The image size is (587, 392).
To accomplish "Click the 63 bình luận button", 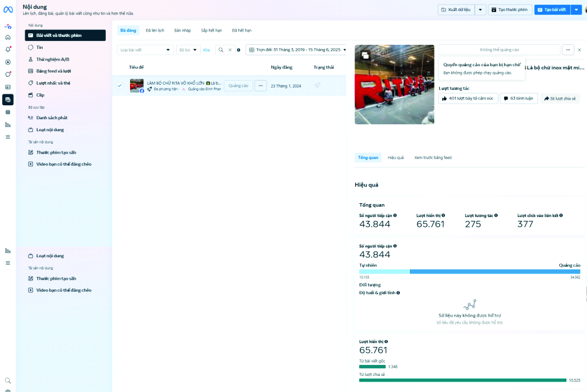I will coord(519,98).
